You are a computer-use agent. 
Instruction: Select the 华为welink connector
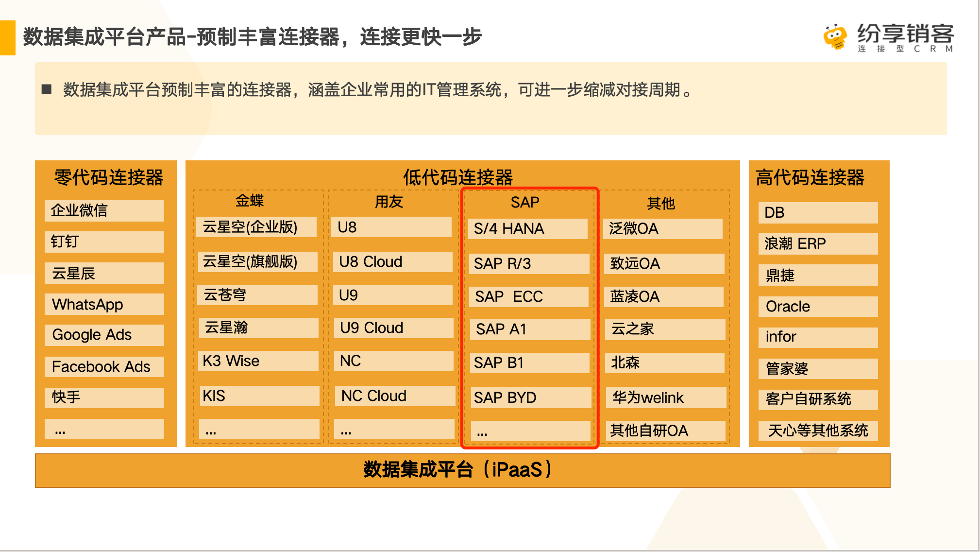click(x=666, y=397)
